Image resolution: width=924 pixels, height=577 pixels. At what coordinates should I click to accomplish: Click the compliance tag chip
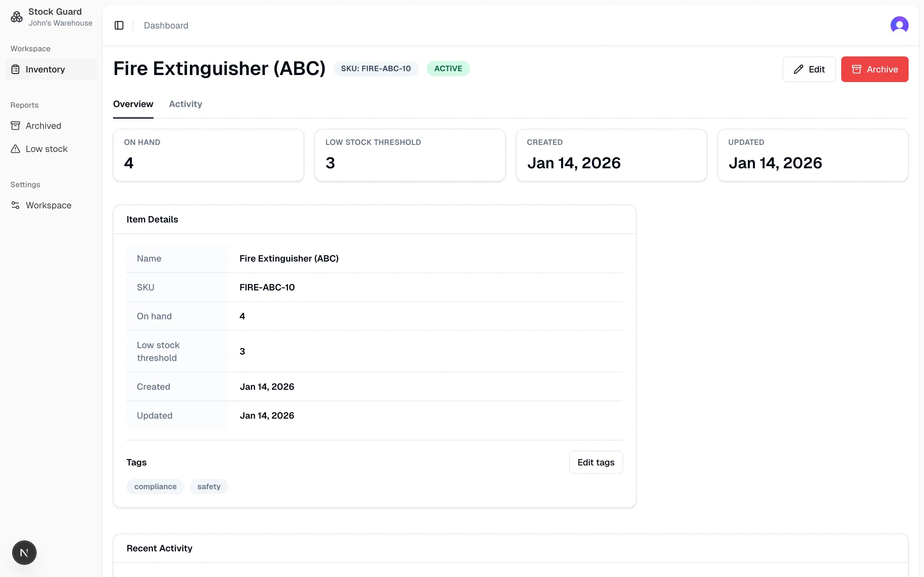155,486
